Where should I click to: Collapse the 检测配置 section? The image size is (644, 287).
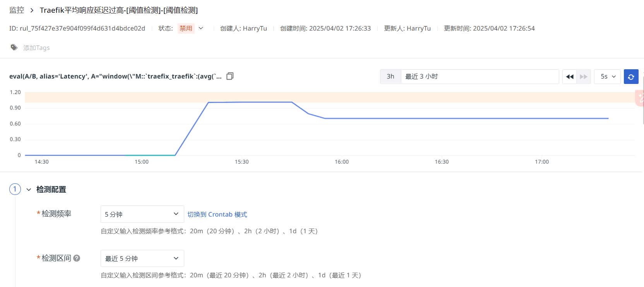(x=29, y=190)
